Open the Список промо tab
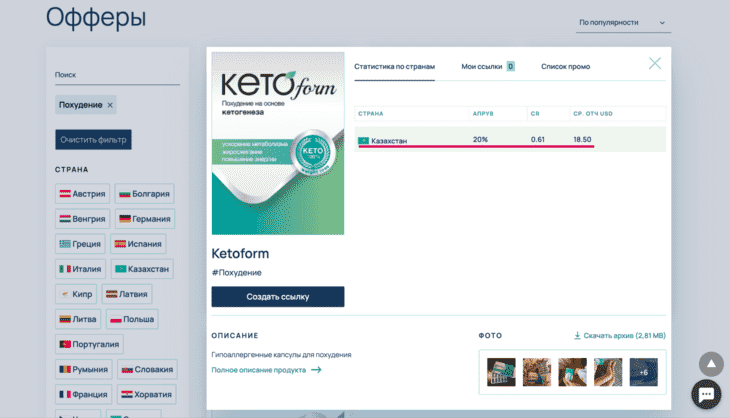This screenshot has width=730, height=418. click(565, 67)
